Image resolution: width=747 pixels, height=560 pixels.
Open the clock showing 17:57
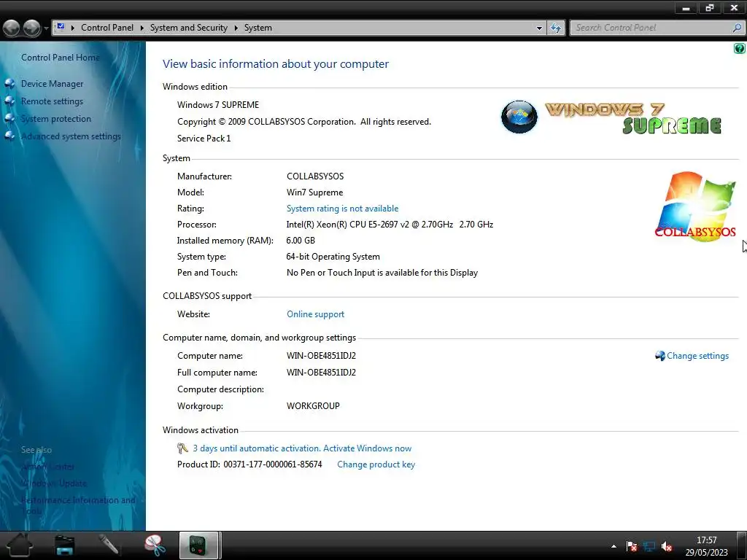click(x=706, y=546)
